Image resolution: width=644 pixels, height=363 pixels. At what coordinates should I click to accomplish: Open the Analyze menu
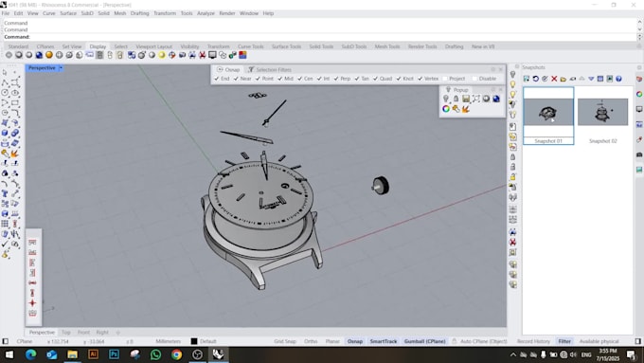pyautogui.click(x=206, y=13)
